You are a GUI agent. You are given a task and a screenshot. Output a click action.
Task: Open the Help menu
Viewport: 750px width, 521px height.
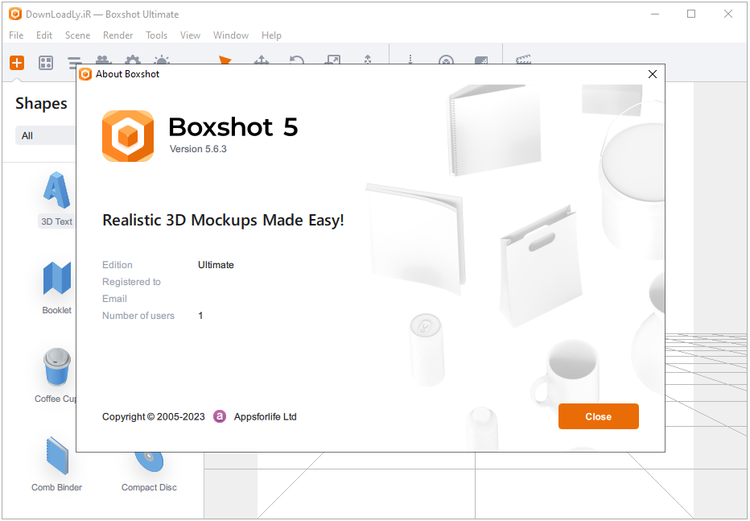[271, 35]
